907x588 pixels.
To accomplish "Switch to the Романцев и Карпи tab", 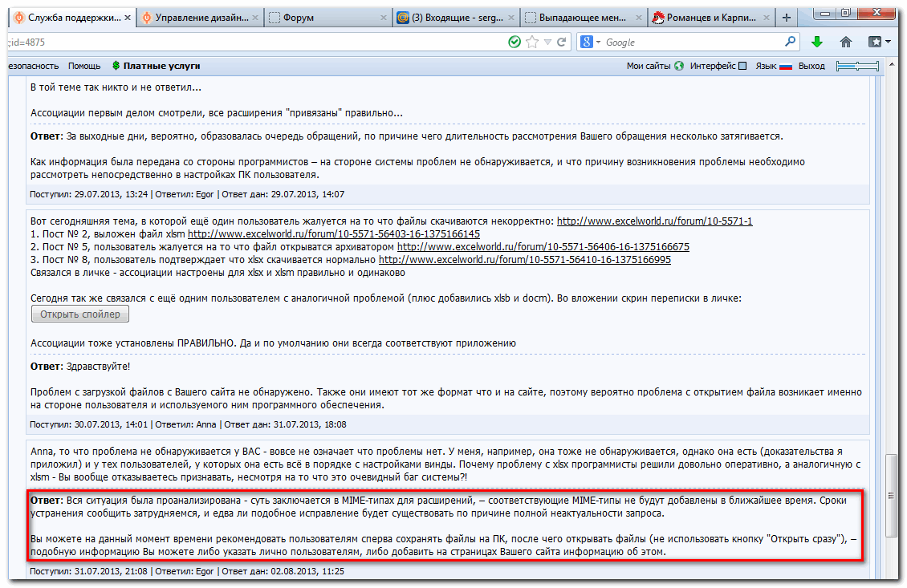I will coord(711,18).
